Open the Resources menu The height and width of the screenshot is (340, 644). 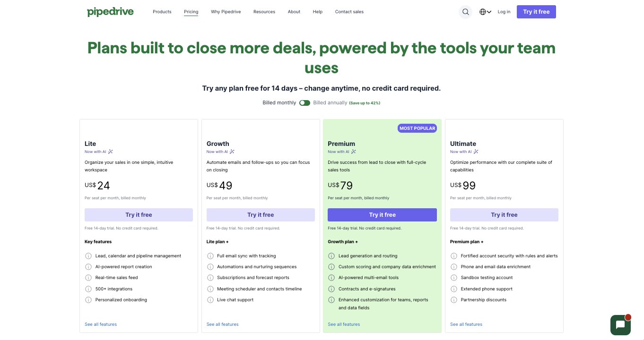264,12
